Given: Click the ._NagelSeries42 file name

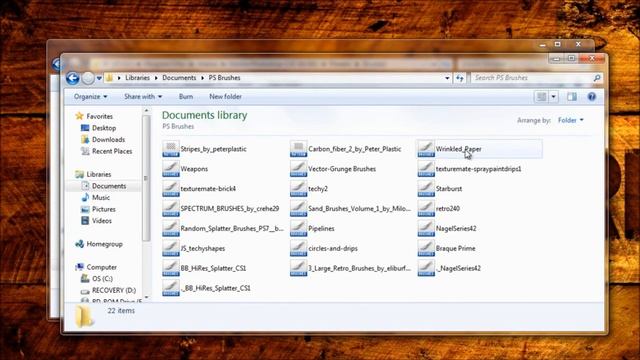Looking at the screenshot, I should click(x=458, y=268).
